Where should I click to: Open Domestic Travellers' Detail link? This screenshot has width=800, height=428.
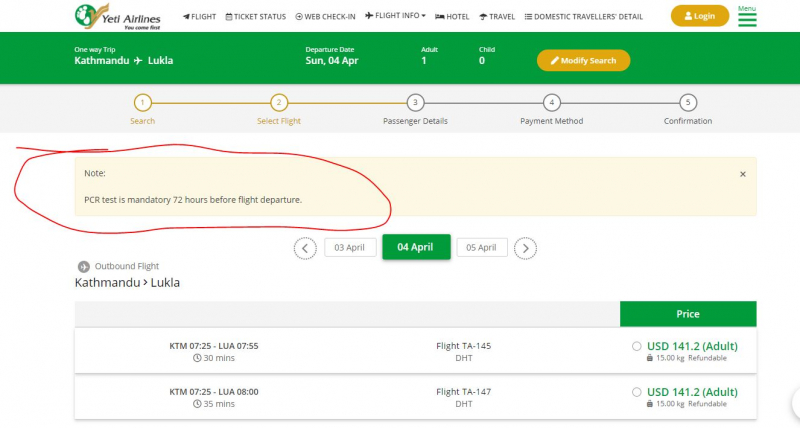coord(586,17)
